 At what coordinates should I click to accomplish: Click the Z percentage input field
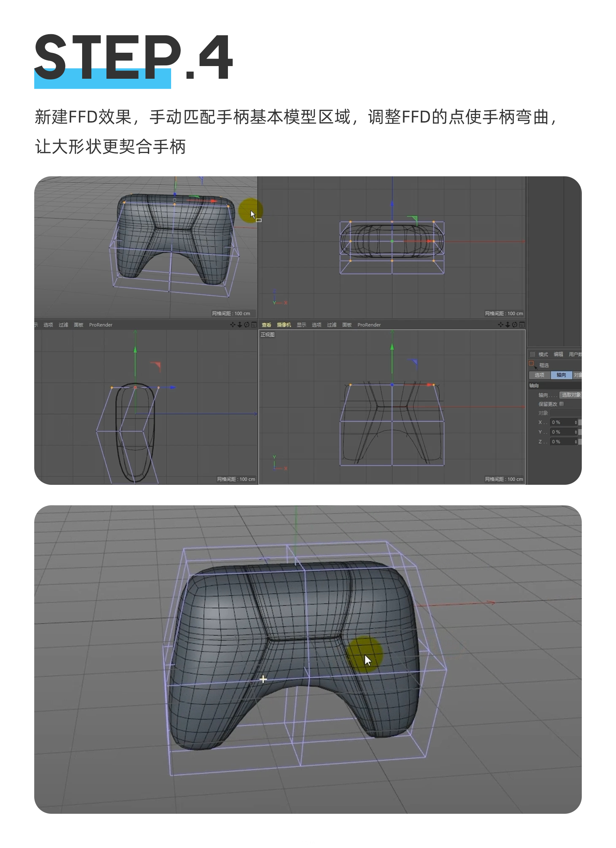(562, 442)
